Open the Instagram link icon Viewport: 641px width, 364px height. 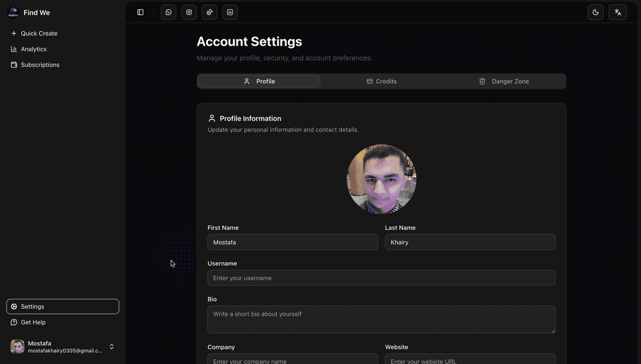(189, 13)
